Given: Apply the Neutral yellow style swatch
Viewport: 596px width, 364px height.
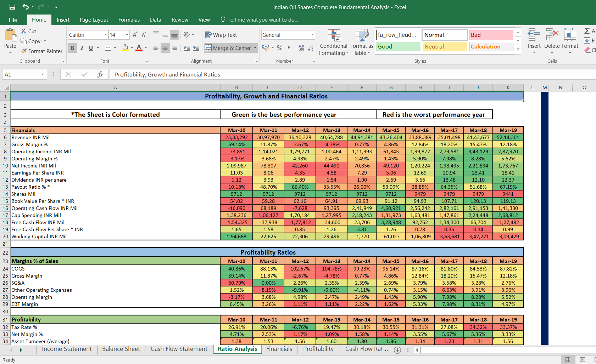Looking at the screenshot, I should [445, 46].
